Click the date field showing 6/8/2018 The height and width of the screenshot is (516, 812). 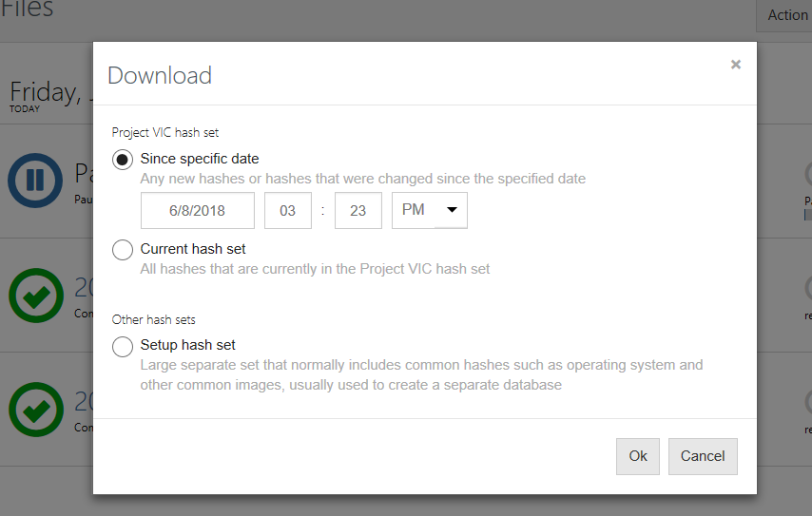pyautogui.click(x=198, y=210)
